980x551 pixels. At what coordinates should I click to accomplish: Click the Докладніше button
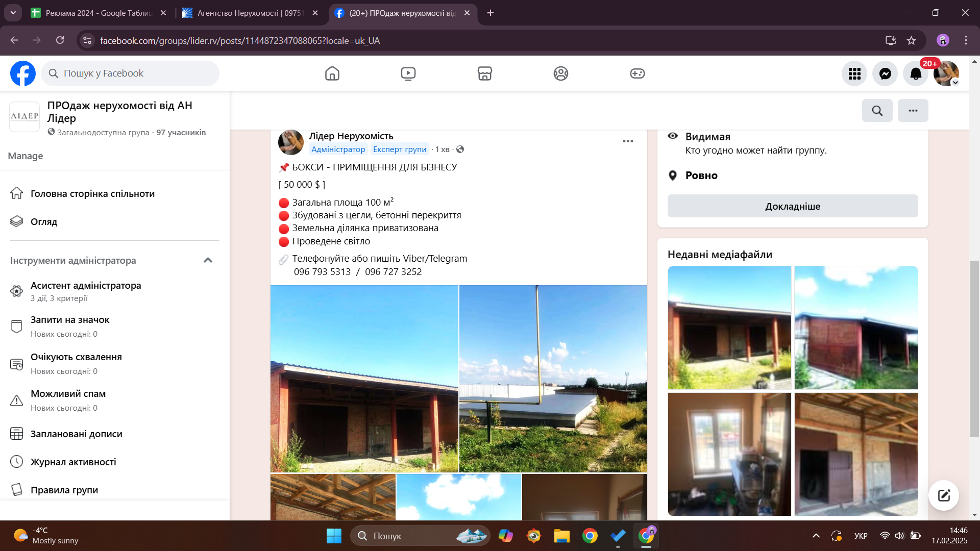(792, 206)
